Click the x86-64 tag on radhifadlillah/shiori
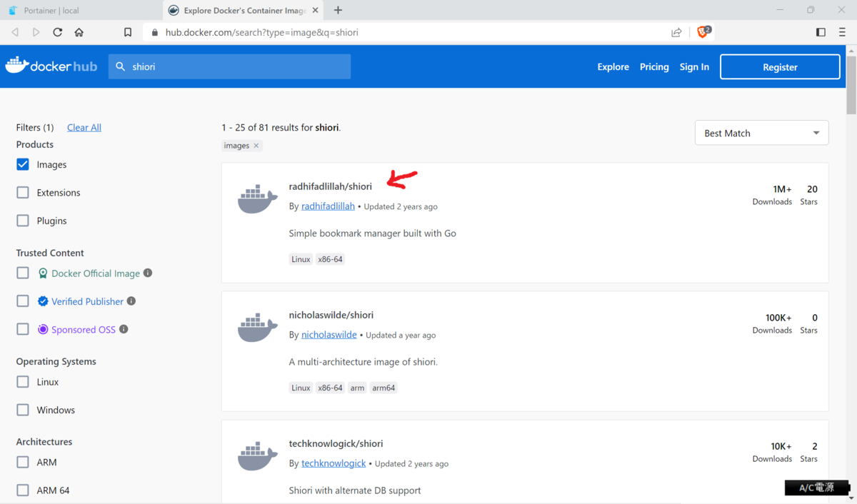This screenshot has height=504, width=857. (x=331, y=259)
